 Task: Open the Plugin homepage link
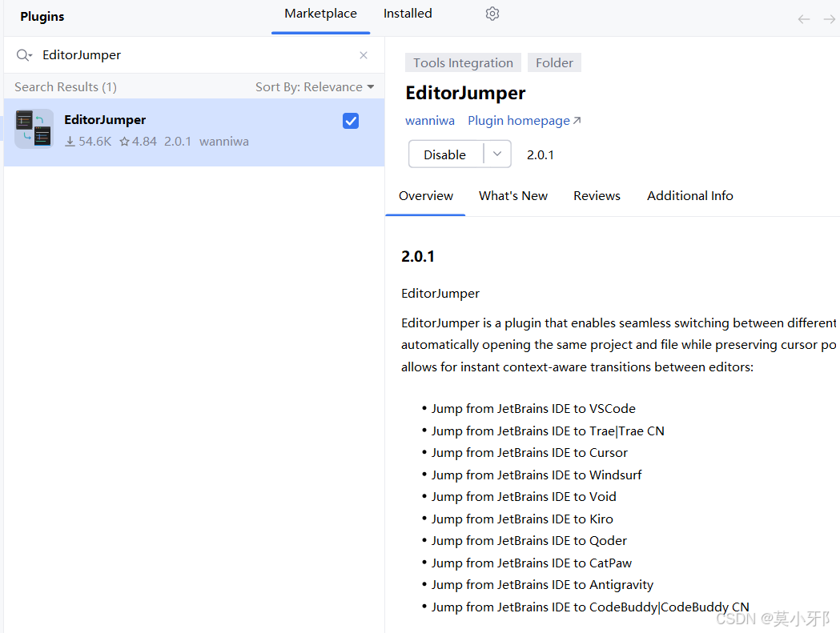pyautogui.click(x=524, y=121)
